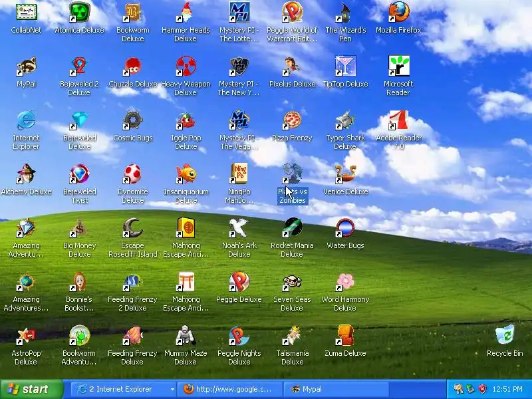The width and height of the screenshot is (532, 399).
Task: Open the Recycle Bin
Action: pyautogui.click(x=505, y=336)
